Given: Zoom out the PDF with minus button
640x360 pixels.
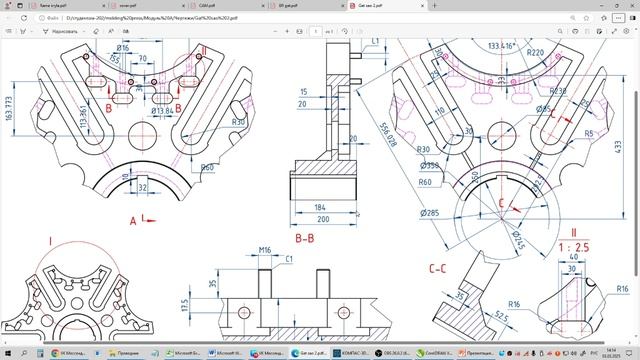Looking at the screenshot, I should pos(275,31).
